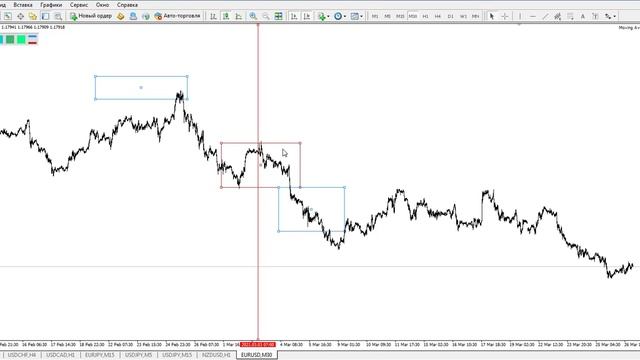Image resolution: width=640 pixels, height=360 pixels.
Task: Select the text label tool
Action: (x=595, y=16)
